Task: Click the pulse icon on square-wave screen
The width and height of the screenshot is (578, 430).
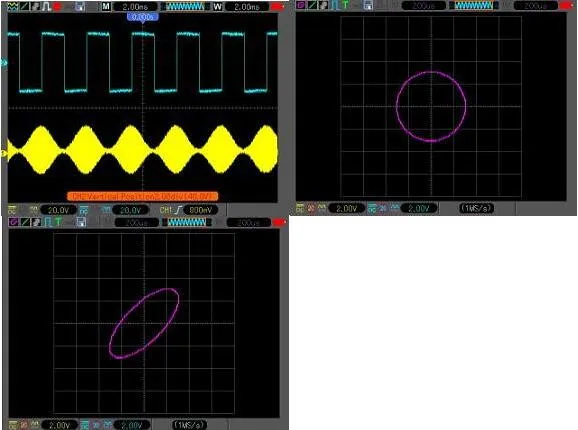Action: pos(46,7)
